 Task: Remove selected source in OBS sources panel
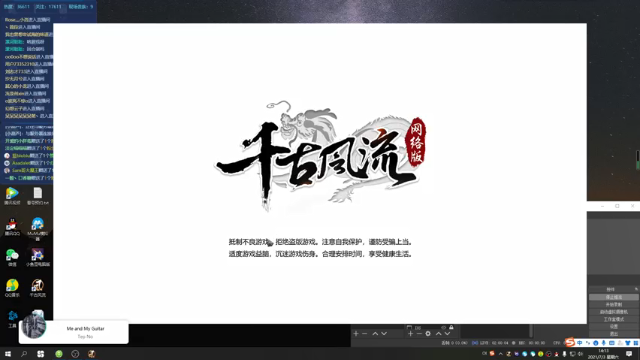(x=419, y=333)
